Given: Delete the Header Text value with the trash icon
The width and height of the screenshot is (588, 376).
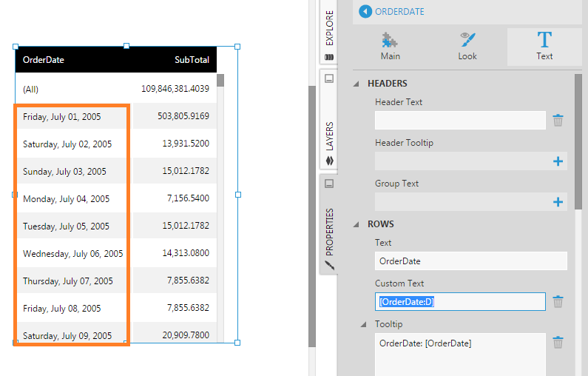Looking at the screenshot, I should tap(558, 120).
